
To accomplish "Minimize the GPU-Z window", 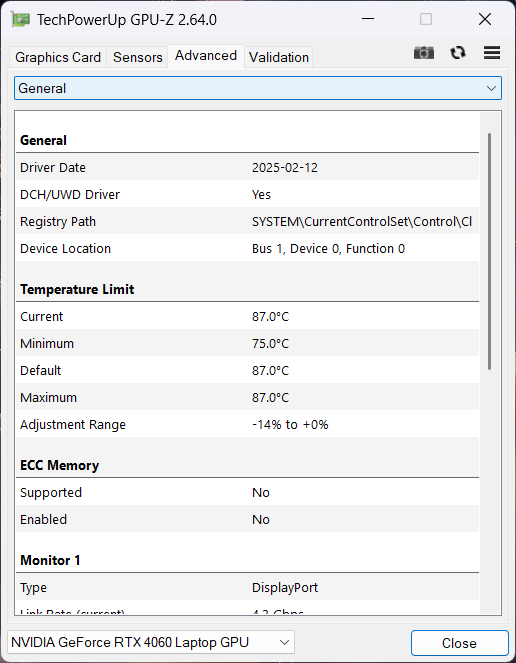I will click(368, 19).
